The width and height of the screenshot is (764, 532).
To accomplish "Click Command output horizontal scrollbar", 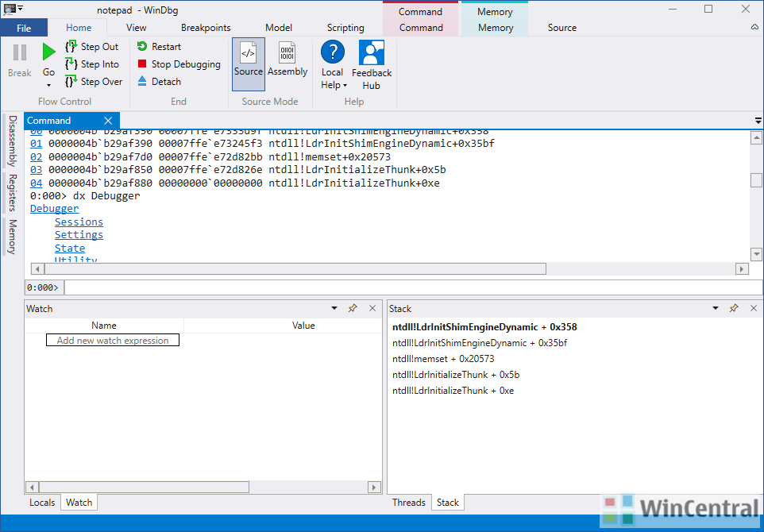I will click(x=295, y=269).
